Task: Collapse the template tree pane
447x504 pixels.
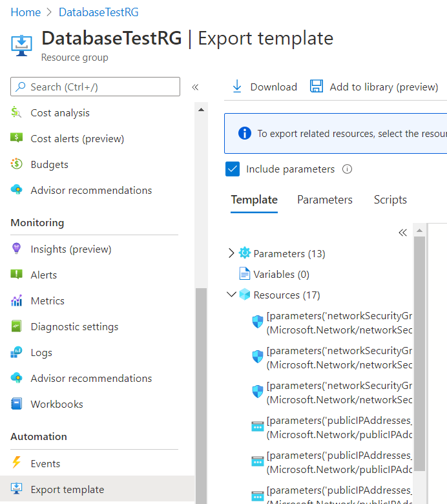Action: coord(402,233)
